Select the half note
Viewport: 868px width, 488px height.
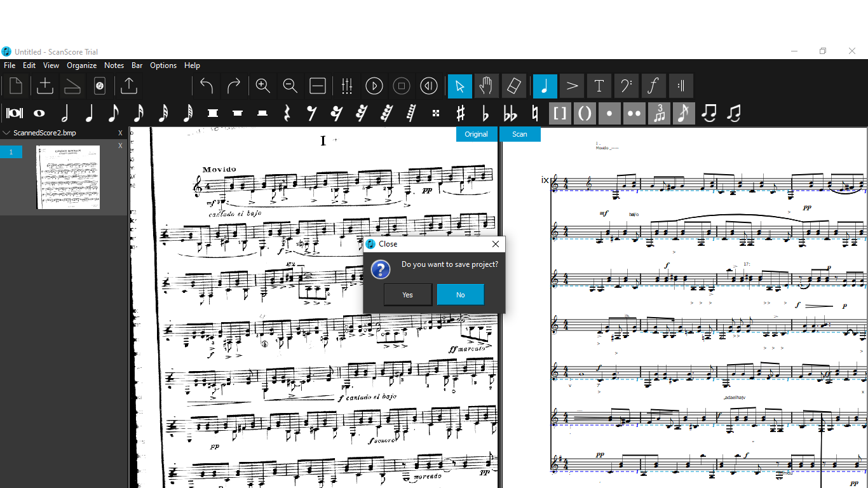coord(64,113)
